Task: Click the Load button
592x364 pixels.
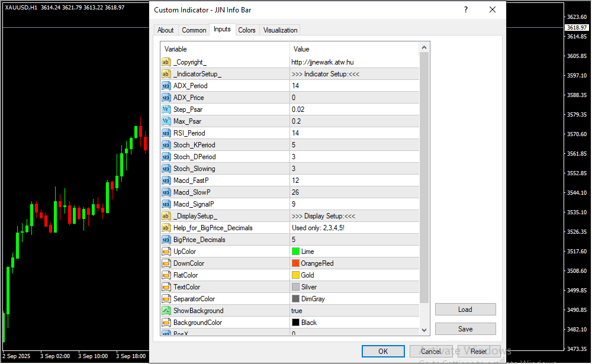Action: pos(465,310)
